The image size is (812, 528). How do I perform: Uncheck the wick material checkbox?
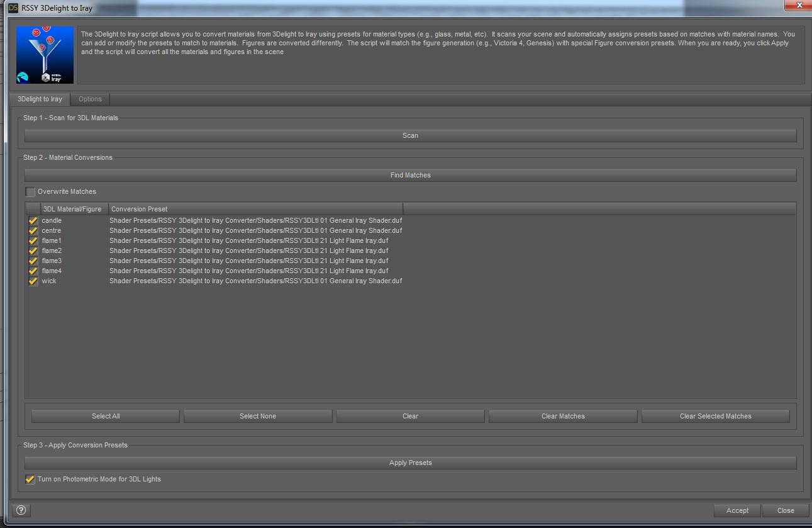[33, 281]
